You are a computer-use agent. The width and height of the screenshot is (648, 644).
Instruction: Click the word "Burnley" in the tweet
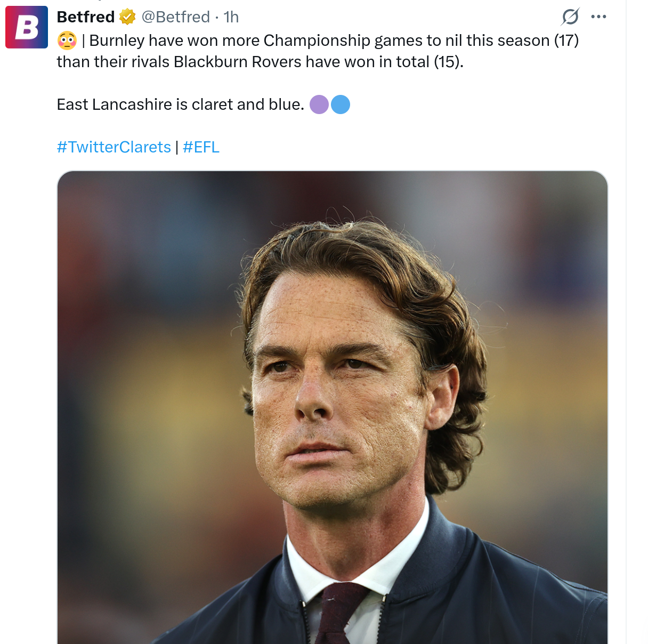pyautogui.click(x=117, y=41)
